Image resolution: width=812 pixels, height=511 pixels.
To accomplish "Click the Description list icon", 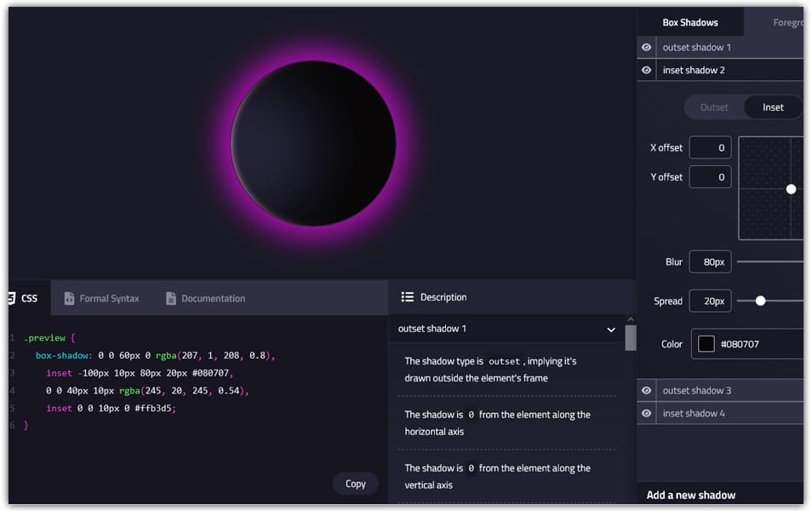I will pyautogui.click(x=408, y=296).
